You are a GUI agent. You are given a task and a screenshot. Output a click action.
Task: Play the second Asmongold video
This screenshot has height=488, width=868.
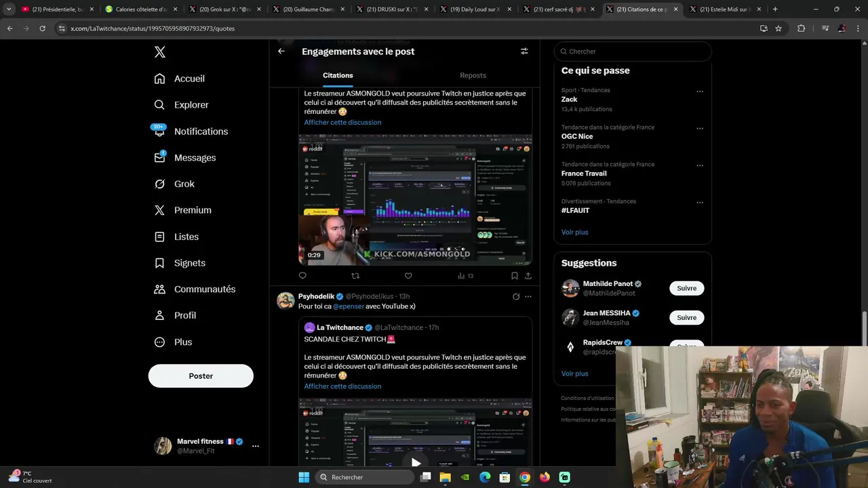[416, 463]
